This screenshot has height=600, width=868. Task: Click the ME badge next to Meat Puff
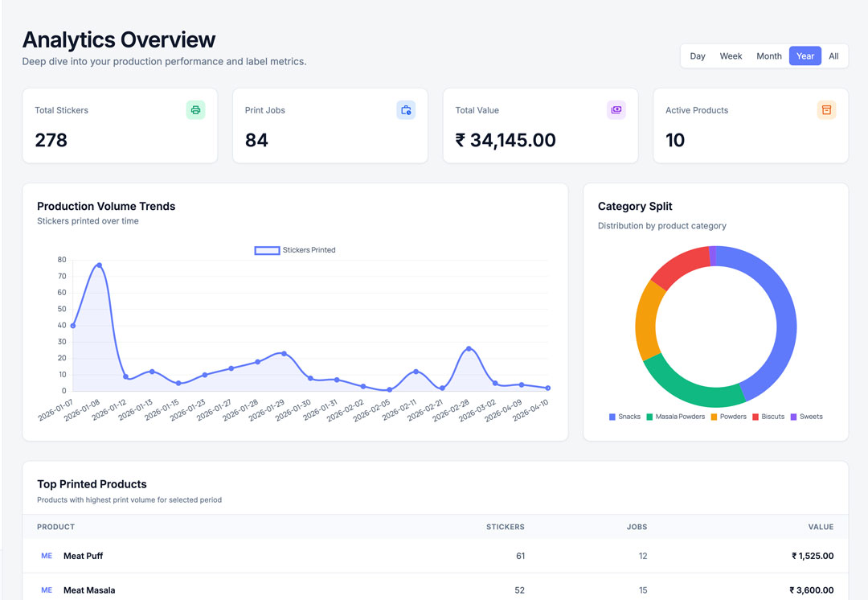[46, 556]
